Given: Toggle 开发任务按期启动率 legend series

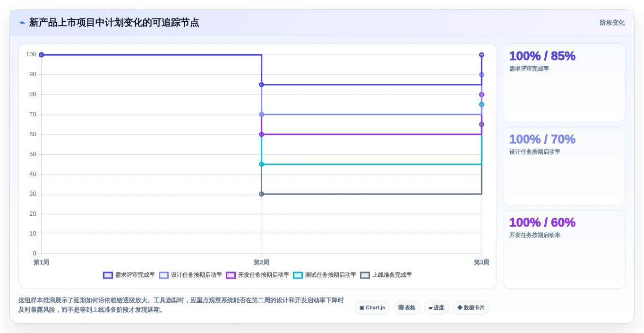Looking at the screenshot, I should (x=258, y=275).
